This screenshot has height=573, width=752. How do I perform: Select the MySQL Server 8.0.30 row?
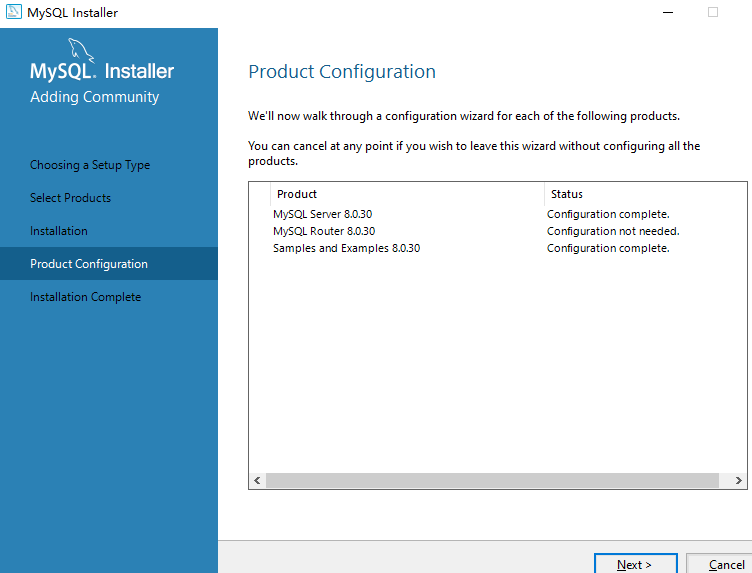click(x=322, y=214)
